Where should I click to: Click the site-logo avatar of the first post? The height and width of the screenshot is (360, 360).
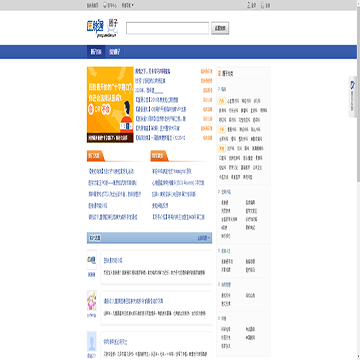click(92, 260)
